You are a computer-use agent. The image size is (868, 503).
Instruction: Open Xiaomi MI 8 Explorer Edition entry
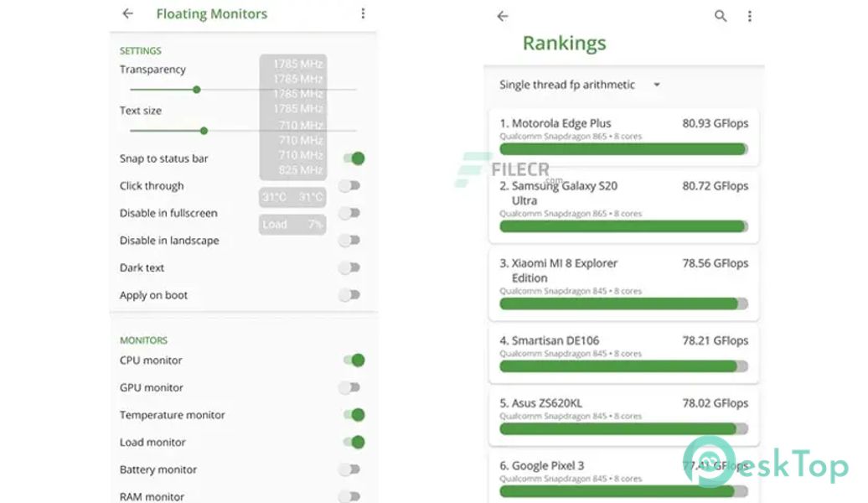click(623, 283)
